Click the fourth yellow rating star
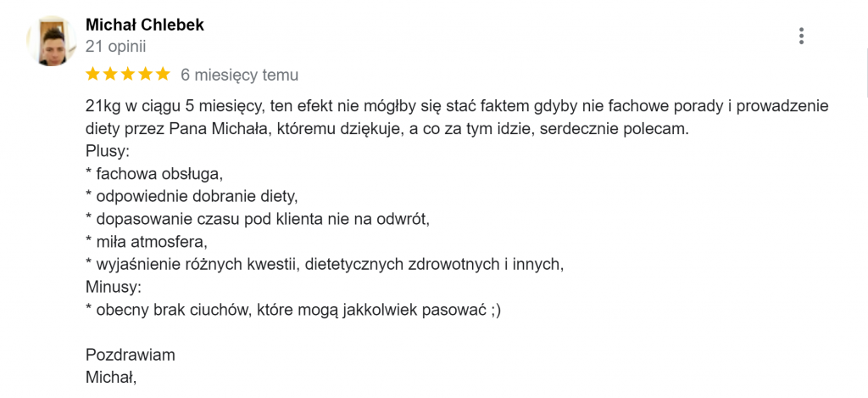This screenshot has height=398, width=868. (145, 75)
